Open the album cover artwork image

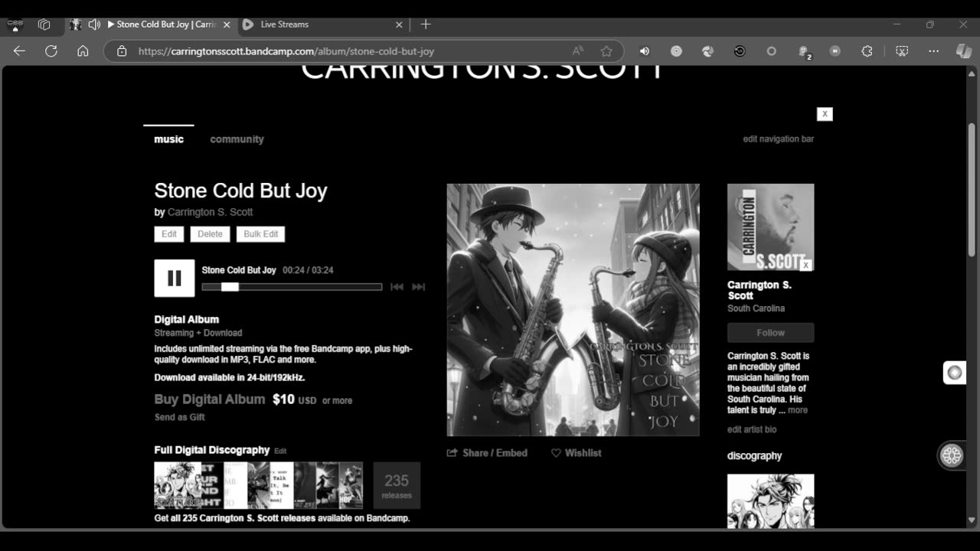pyautogui.click(x=573, y=310)
